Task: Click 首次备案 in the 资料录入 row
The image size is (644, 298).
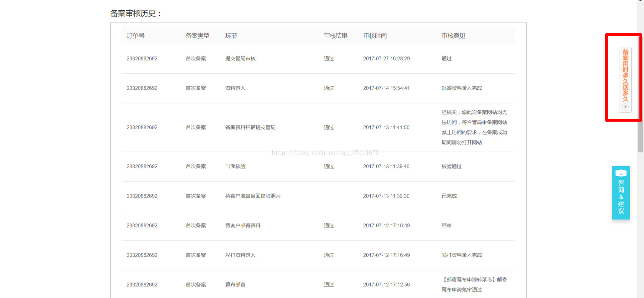Action: [x=196, y=88]
